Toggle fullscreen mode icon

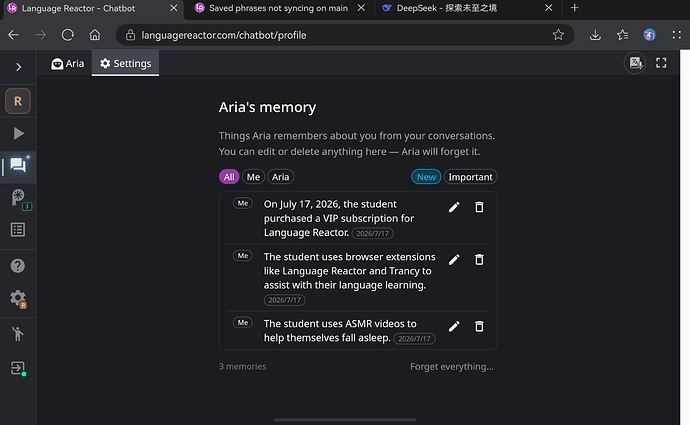(661, 63)
